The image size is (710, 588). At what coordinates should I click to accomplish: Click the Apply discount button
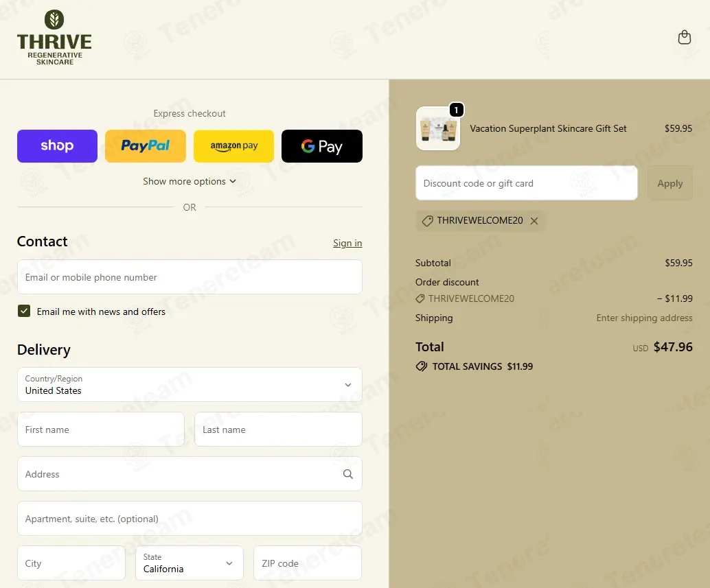coord(670,183)
